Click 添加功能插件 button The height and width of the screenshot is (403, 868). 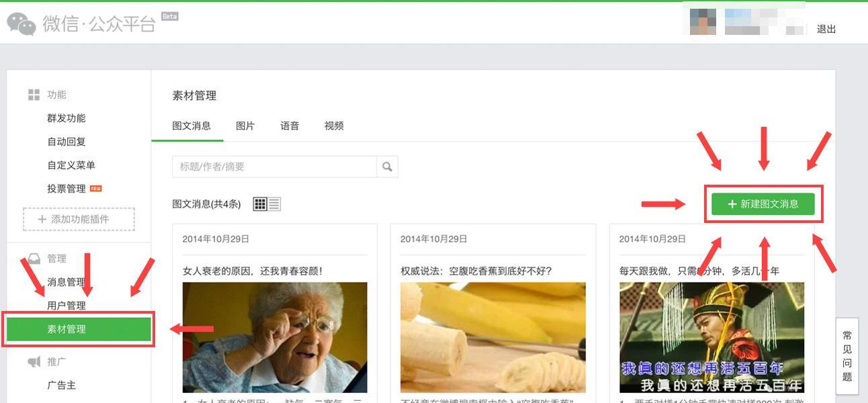click(x=79, y=219)
